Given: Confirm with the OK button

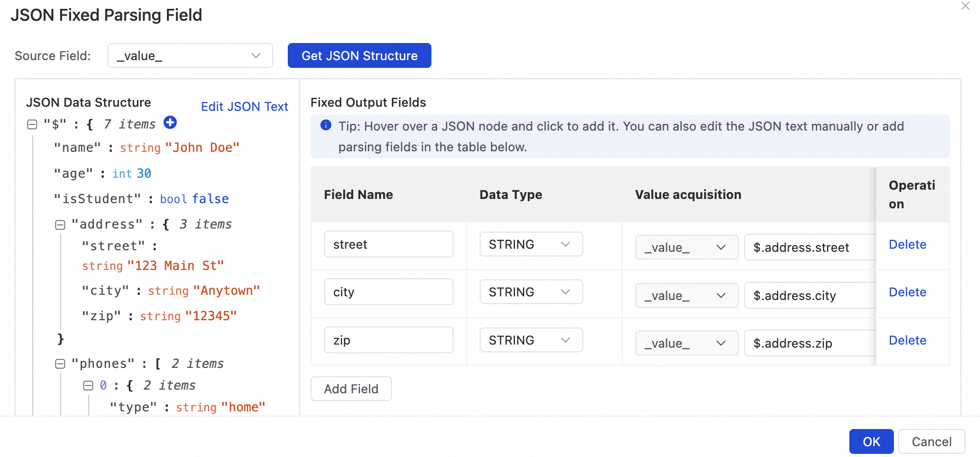Looking at the screenshot, I should point(871,441).
